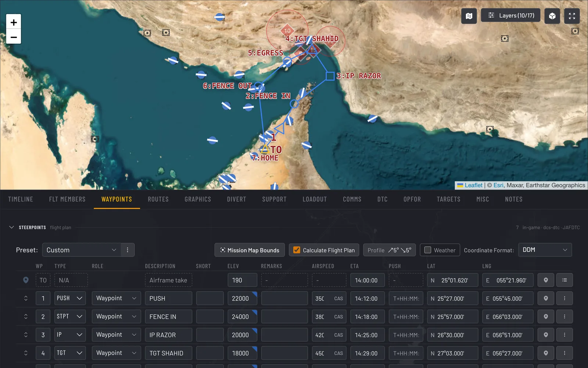Viewport: 588px width, 368px height.
Task: Open the LOADOUT tab
Action: pos(315,199)
